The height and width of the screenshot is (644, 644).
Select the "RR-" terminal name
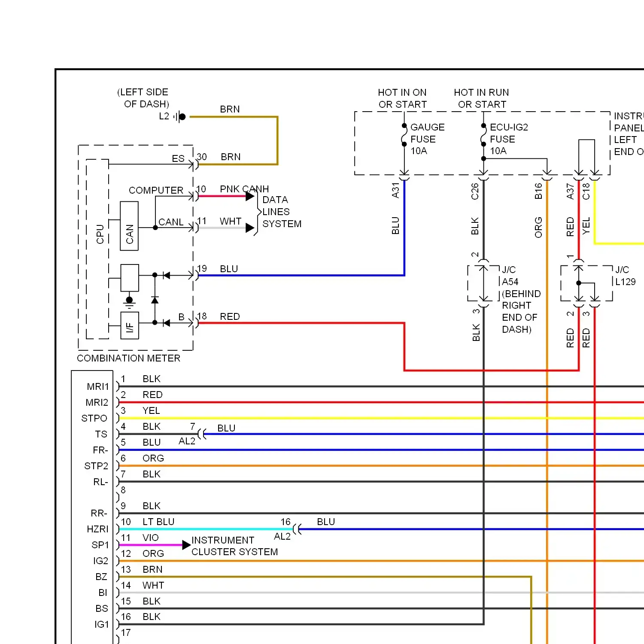coord(99,513)
